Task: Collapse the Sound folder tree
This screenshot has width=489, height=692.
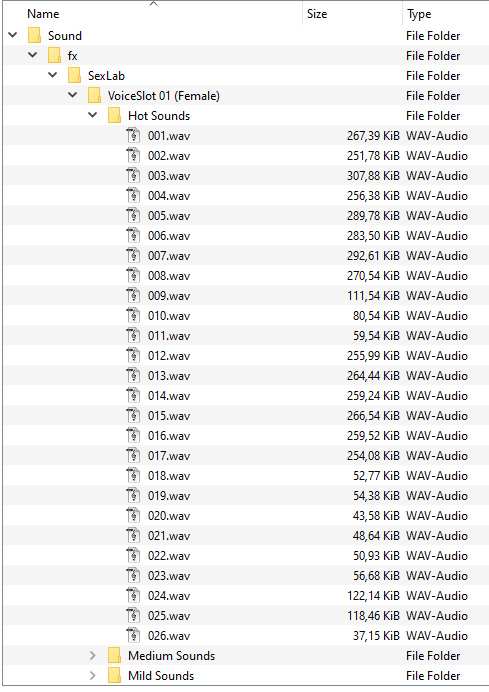Action: pyautogui.click(x=13, y=35)
